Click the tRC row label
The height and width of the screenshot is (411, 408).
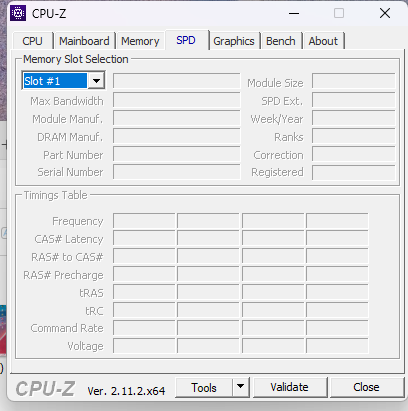(94, 311)
